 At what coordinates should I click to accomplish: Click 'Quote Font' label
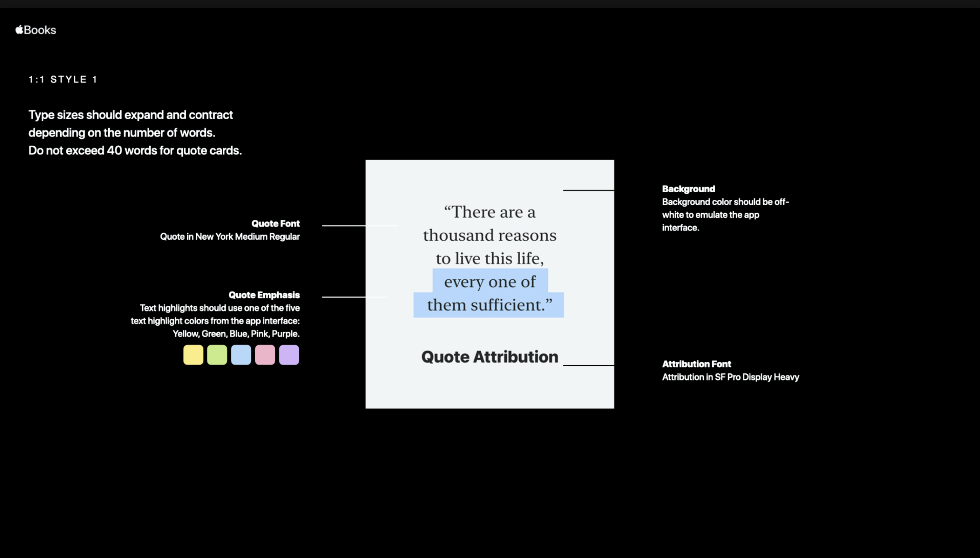(276, 224)
